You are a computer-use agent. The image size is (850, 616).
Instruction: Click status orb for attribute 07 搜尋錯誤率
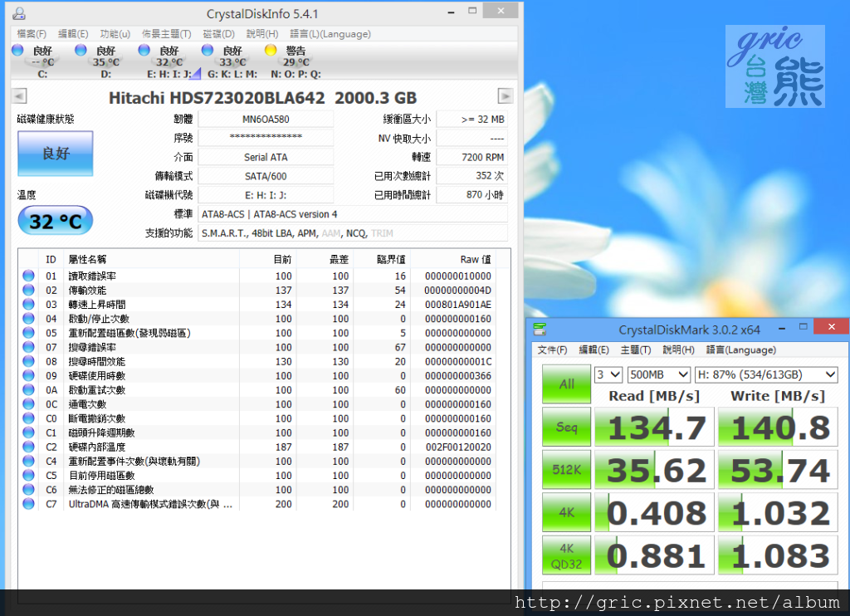pos(29,347)
